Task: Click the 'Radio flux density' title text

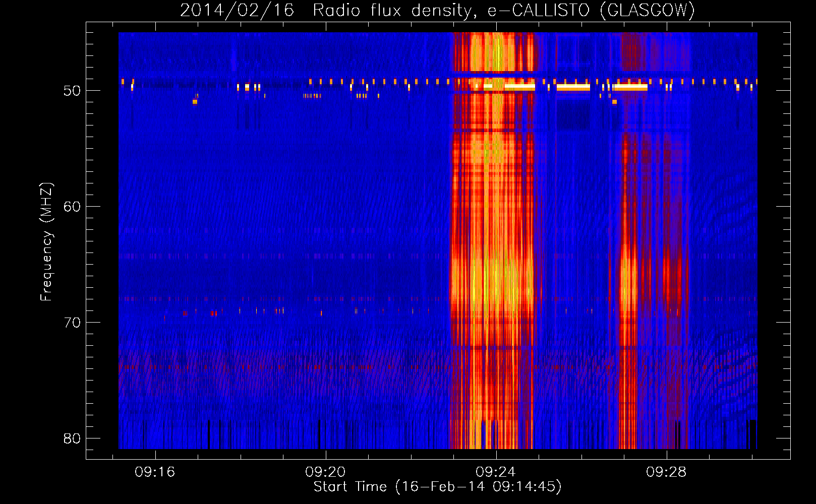Action: coord(394,10)
